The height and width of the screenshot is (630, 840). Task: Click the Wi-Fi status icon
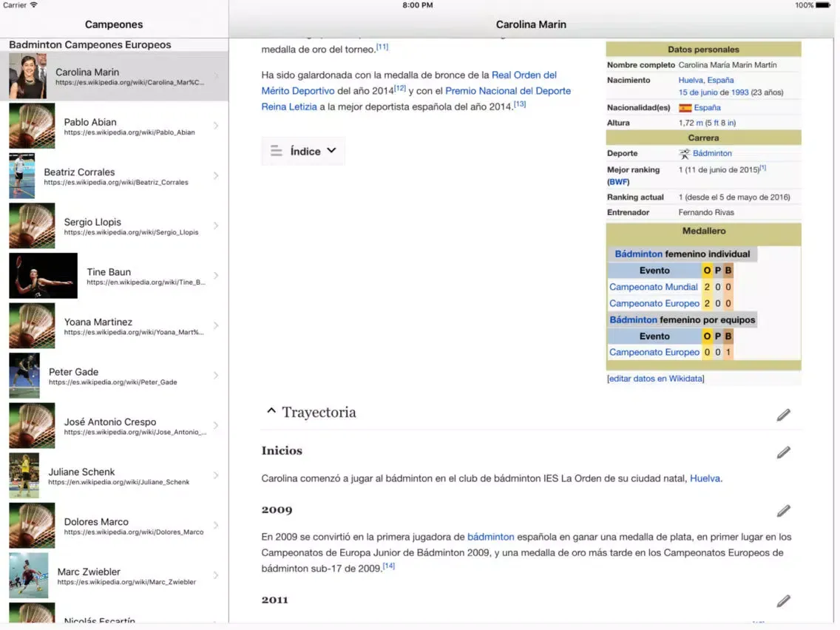point(34,5)
